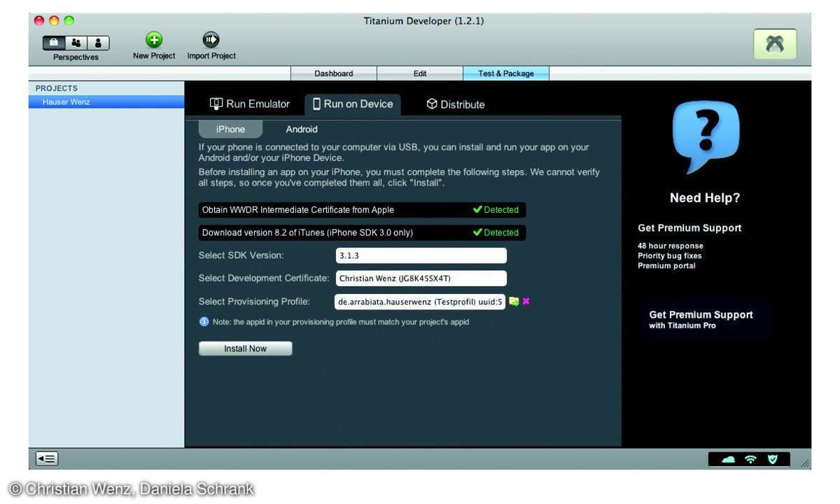Image resolution: width=840 pixels, height=504 pixels.
Task: Switch to the Android platform tab
Action: (x=302, y=129)
